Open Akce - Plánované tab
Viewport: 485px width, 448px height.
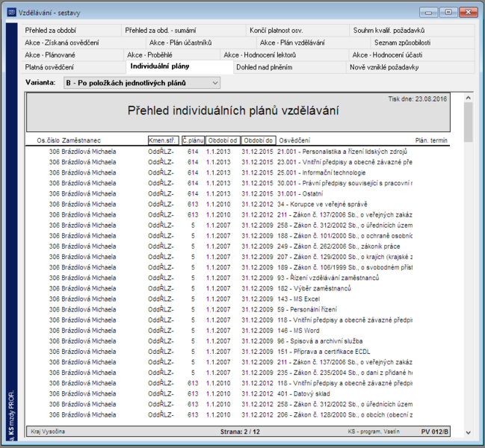(72, 55)
